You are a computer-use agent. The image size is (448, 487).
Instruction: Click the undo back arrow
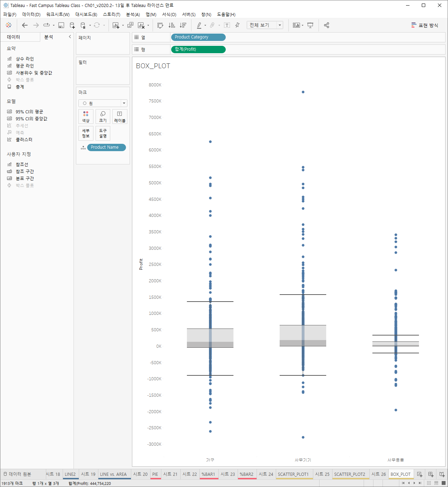[x=25, y=25]
